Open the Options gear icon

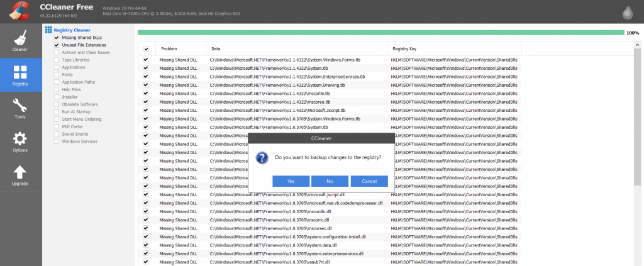tap(20, 139)
